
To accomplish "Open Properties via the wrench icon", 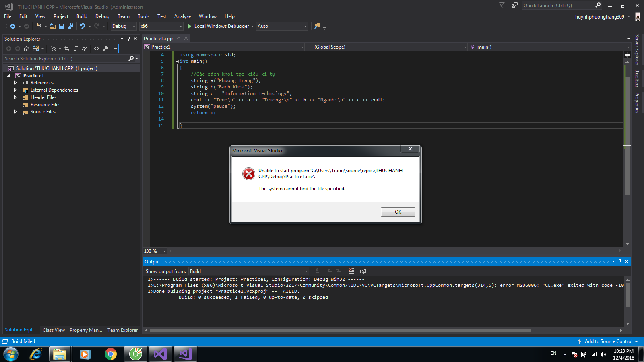I will pos(105,49).
